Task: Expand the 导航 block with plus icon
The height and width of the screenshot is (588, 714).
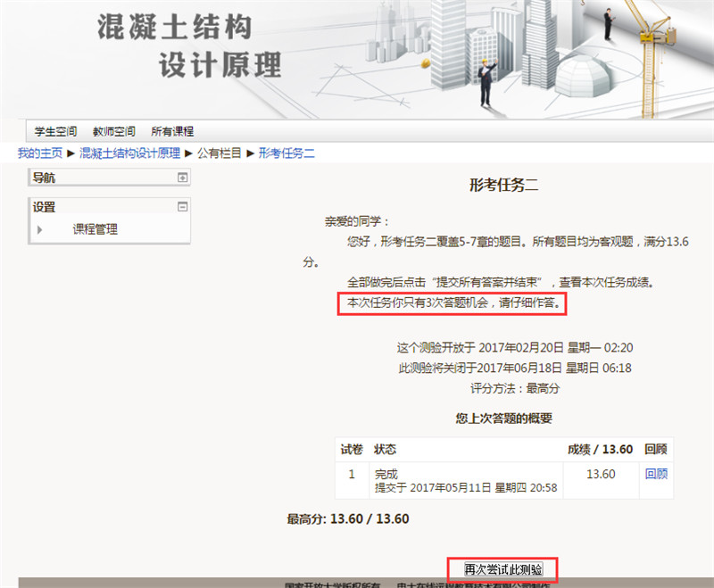Action: 183,178
